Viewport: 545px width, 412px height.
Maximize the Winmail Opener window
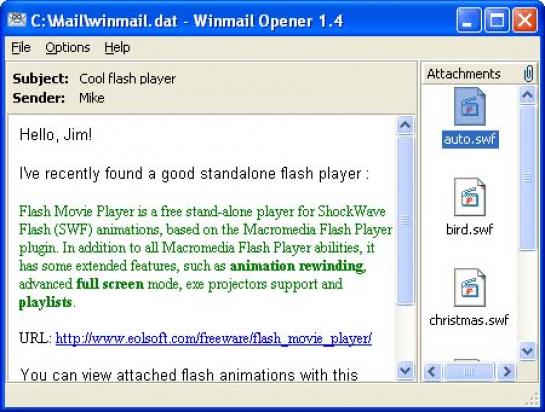point(497,20)
